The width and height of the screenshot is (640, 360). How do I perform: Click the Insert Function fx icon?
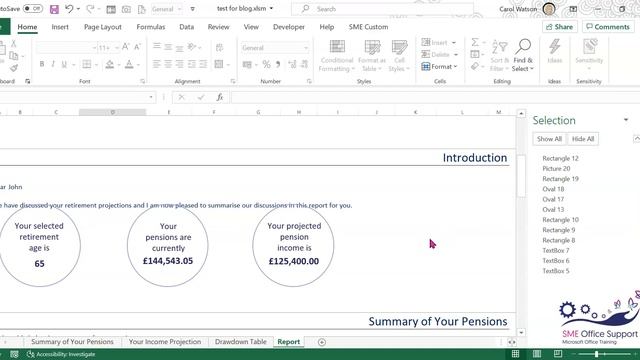(220, 97)
